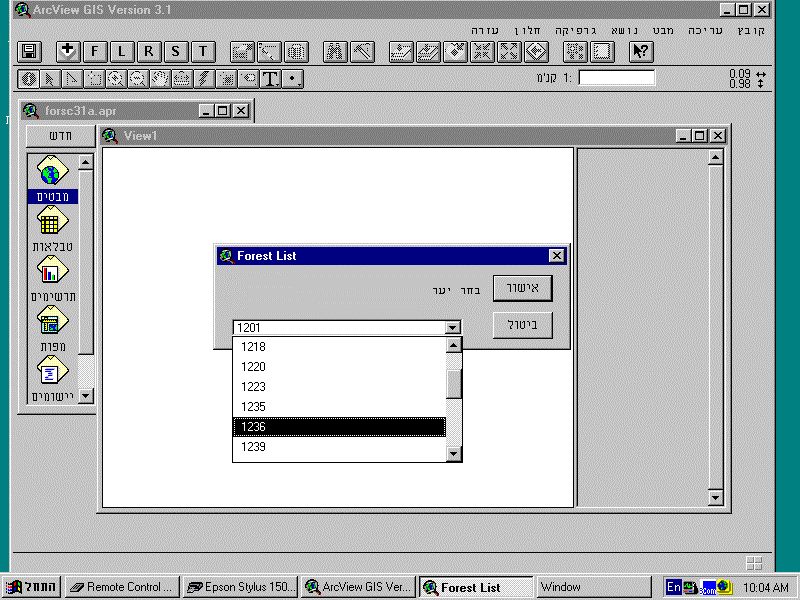Switch to Epson Stylus taskbar button
800x600 pixels.
240,587
